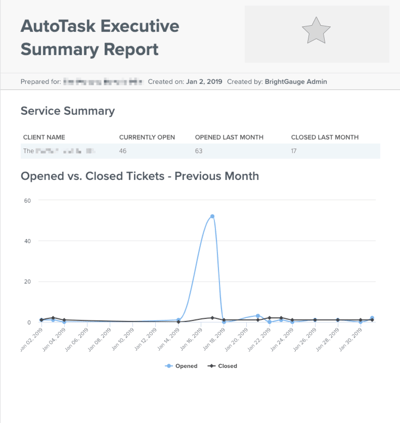400x423 pixels.
Task: Select the currently open value 46
Action: click(123, 151)
